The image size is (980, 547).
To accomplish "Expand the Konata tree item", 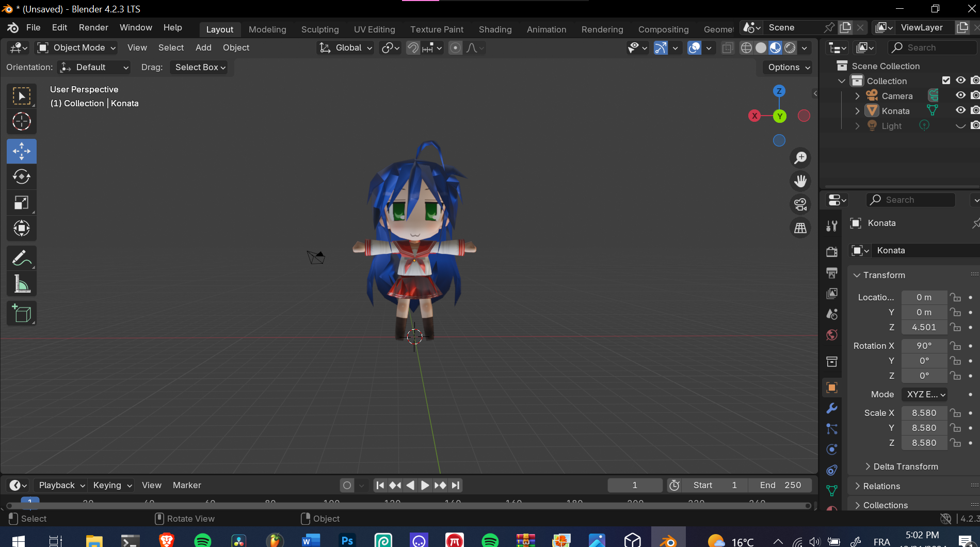I will 857,111.
